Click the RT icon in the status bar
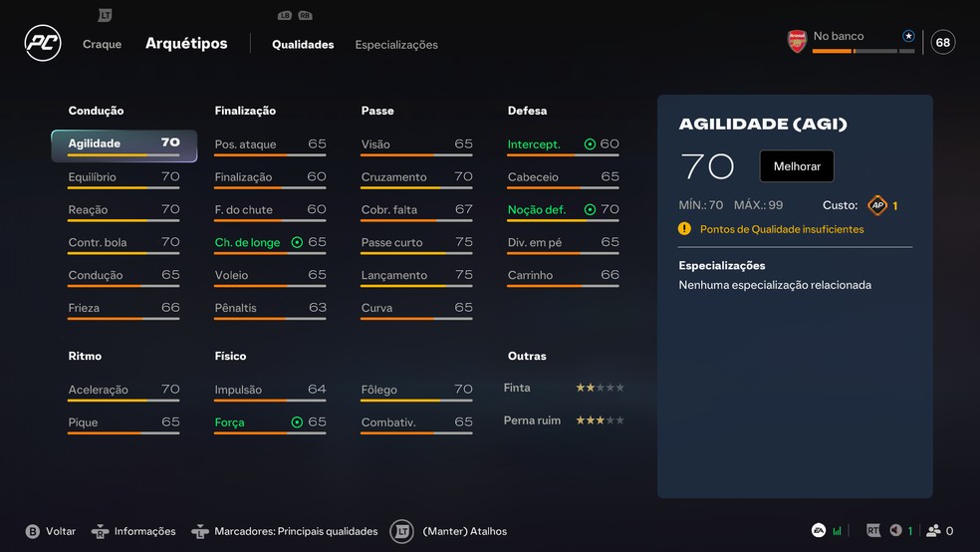This screenshot has width=980, height=552. (873, 531)
